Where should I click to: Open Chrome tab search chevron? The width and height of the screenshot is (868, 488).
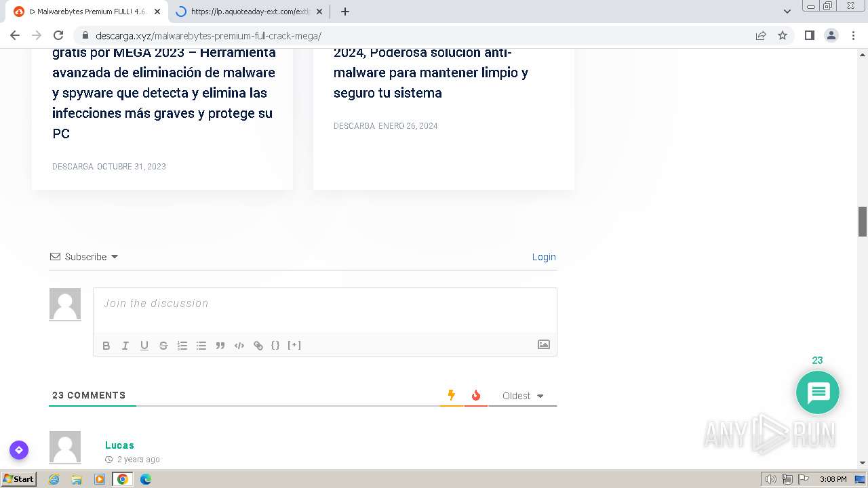coord(787,12)
